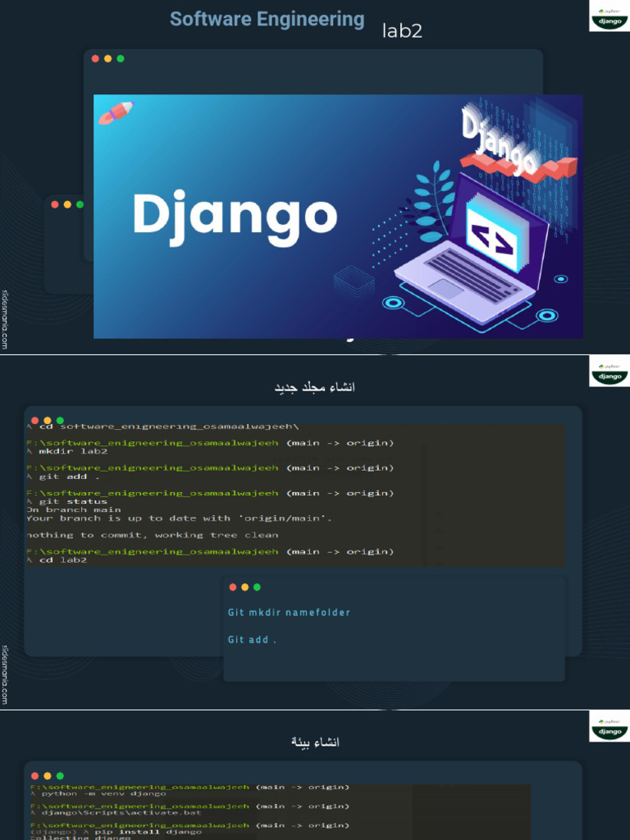Image resolution: width=630 pixels, height=840 pixels.
Task: Click the "mkdir lab2" terminal command
Action: [x=73, y=452]
